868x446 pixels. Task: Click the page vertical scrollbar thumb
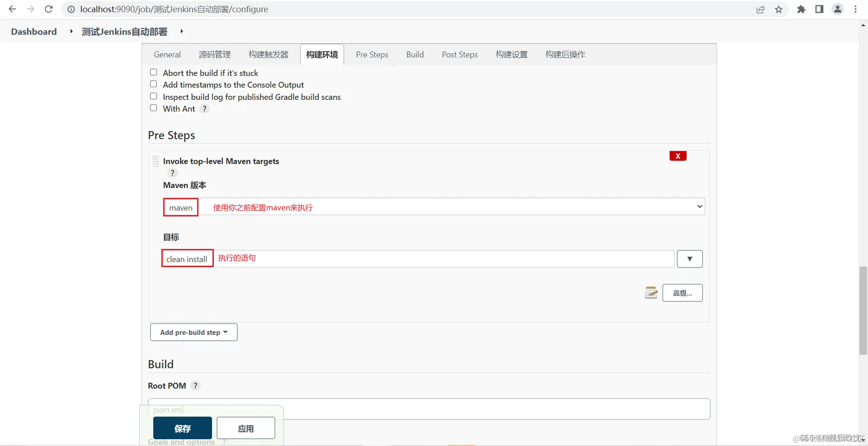pyautogui.click(x=863, y=311)
